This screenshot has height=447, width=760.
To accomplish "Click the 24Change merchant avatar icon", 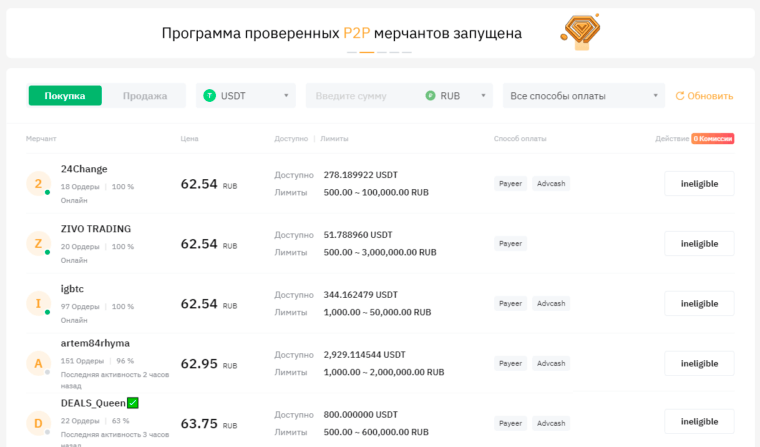I will pyautogui.click(x=38, y=184).
